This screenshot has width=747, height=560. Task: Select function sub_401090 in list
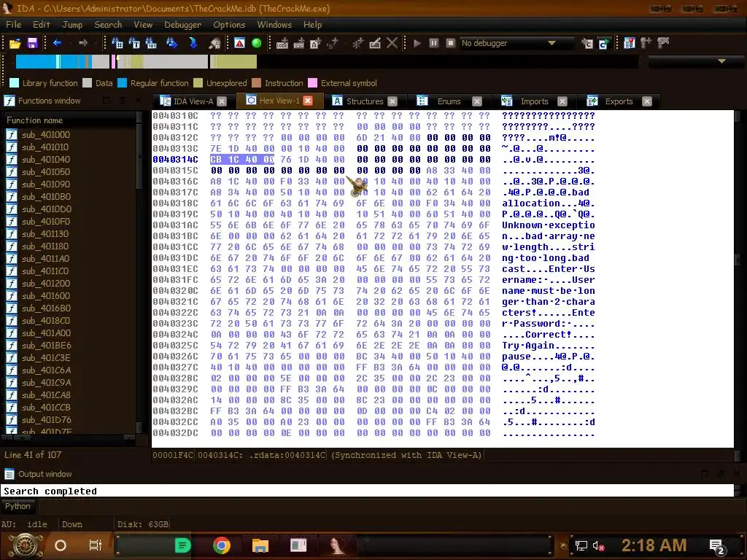(46, 184)
